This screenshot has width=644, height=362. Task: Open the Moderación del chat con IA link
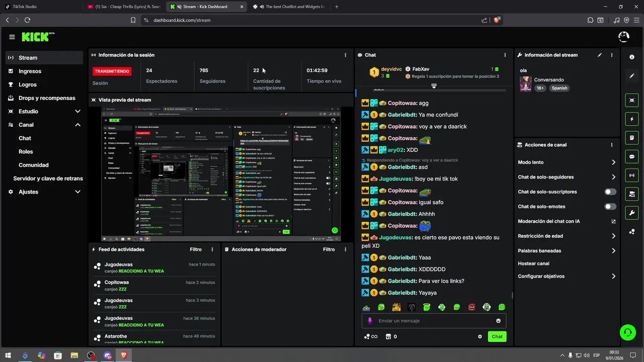pos(567,221)
